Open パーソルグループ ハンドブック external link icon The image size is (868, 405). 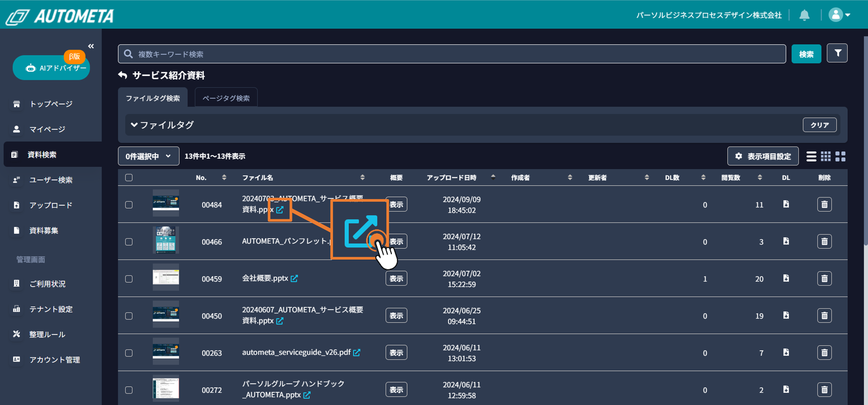pos(307,395)
